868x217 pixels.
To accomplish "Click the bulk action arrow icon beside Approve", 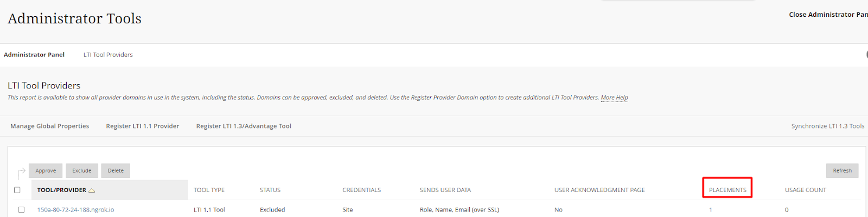I will click(x=22, y=173).
